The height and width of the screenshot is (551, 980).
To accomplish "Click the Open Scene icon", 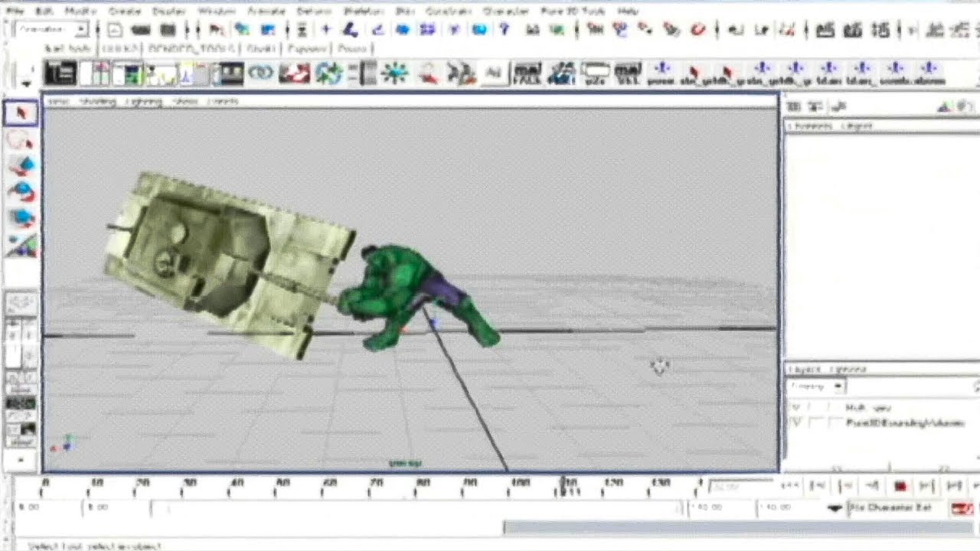I will click(141, 30).
